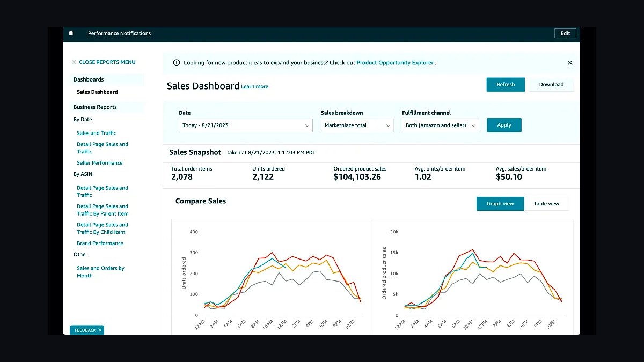
Task: Open the Sales breakdown Marketplace total dropdown
Action: [358, 125]
